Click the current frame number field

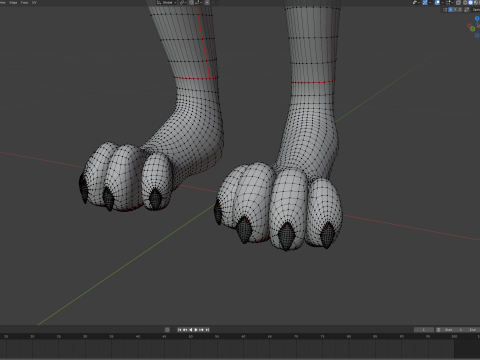tap(424, 330)
